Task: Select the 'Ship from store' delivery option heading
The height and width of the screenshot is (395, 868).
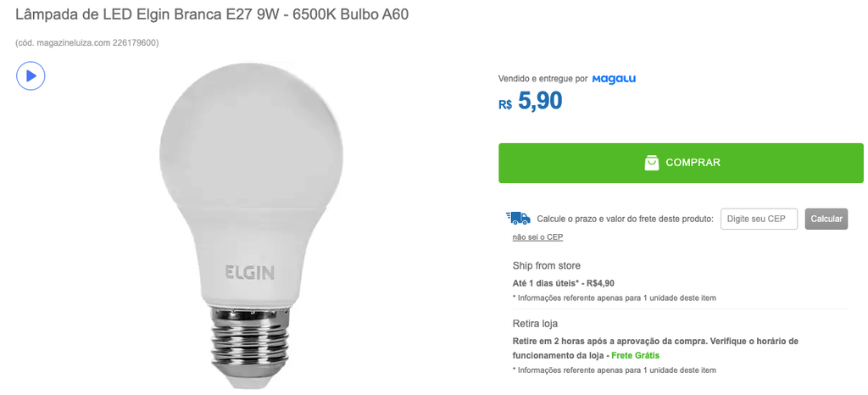Action: (x=547, y=265)
